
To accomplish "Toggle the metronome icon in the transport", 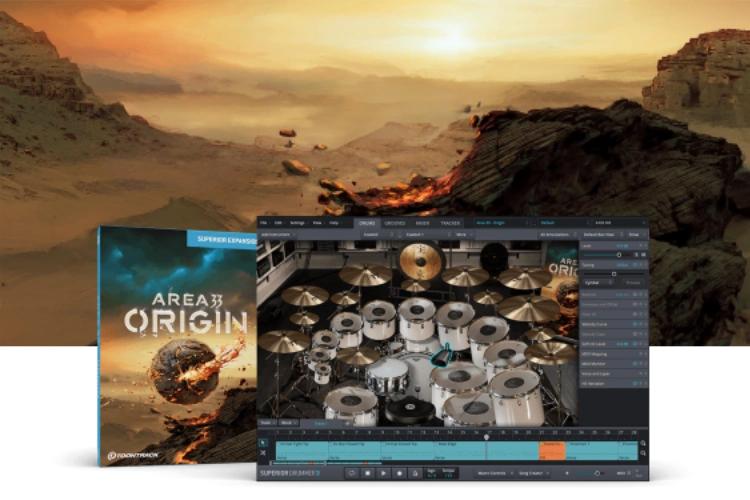I will tap(415, 473).
